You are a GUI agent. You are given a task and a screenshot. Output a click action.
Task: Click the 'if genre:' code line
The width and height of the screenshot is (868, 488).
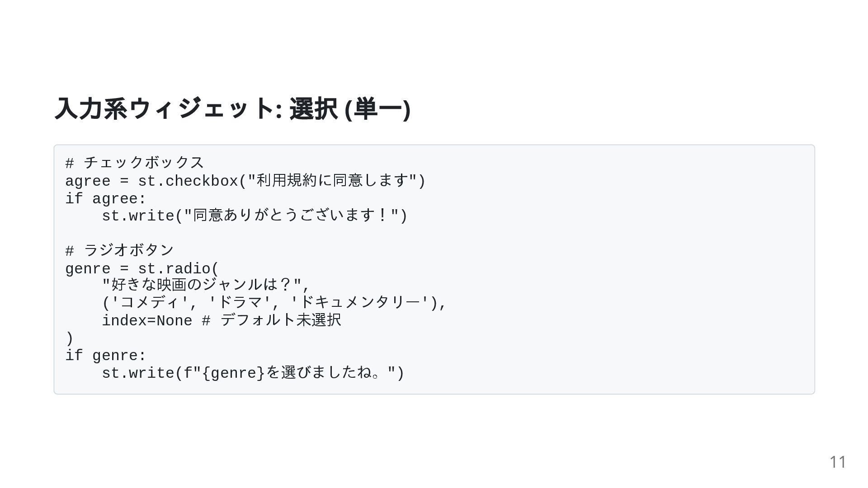(106, 356)
